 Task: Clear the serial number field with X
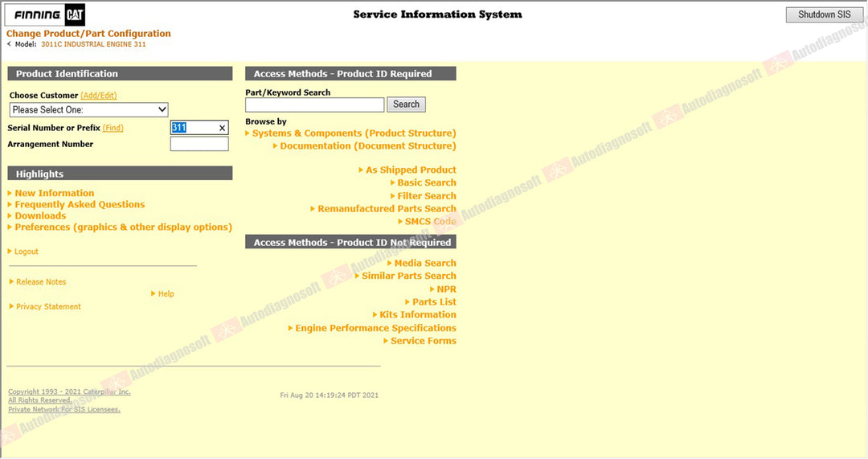click(x=222, y=128)
